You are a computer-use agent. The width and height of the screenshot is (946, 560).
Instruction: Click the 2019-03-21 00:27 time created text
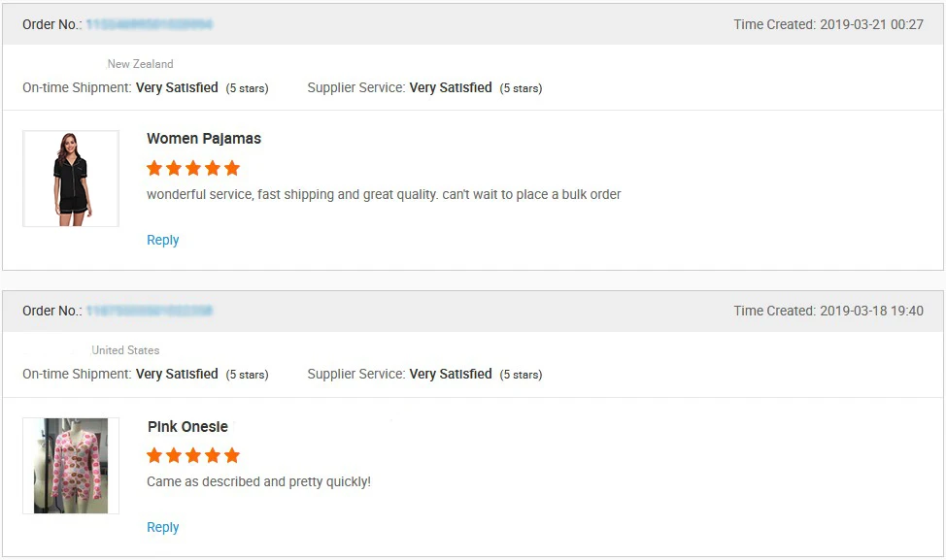[x=871, y=24]
